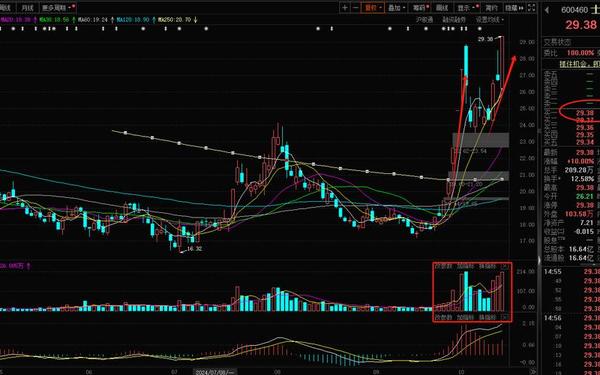The height and width of the screenshot is (375, 600).
Task: Zoom in the chart with the plus button
Action: 345,7
